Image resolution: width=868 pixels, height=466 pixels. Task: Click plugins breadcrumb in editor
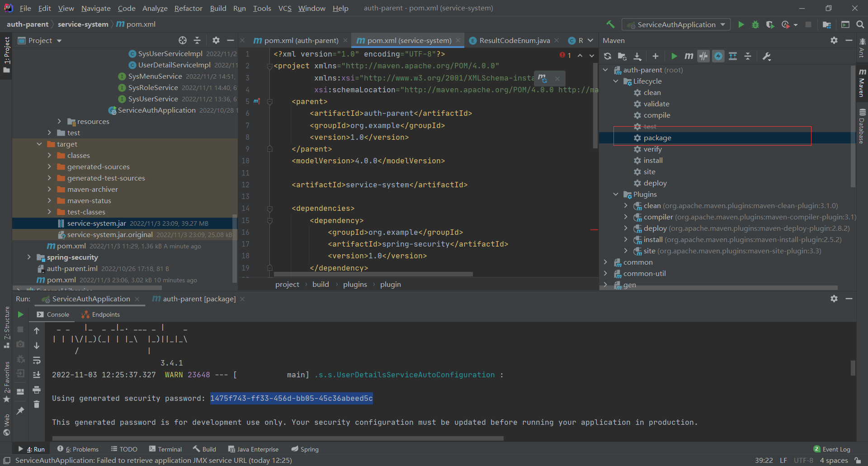click(355, 285)
